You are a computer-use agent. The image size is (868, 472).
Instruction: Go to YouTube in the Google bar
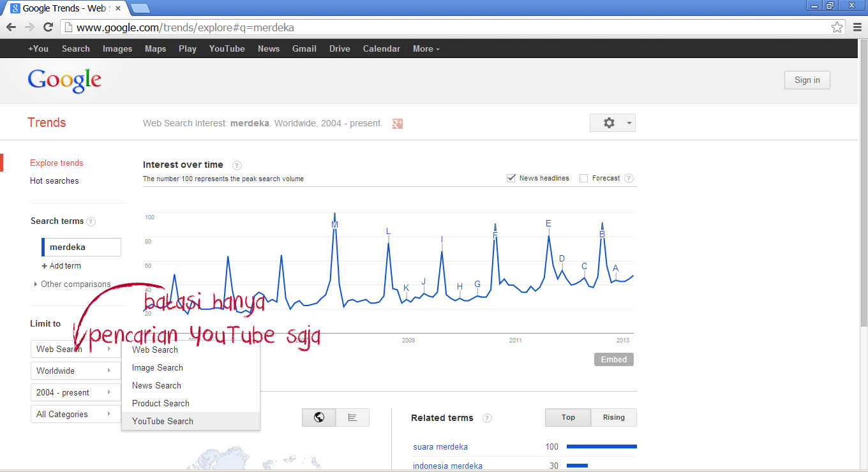227,48
